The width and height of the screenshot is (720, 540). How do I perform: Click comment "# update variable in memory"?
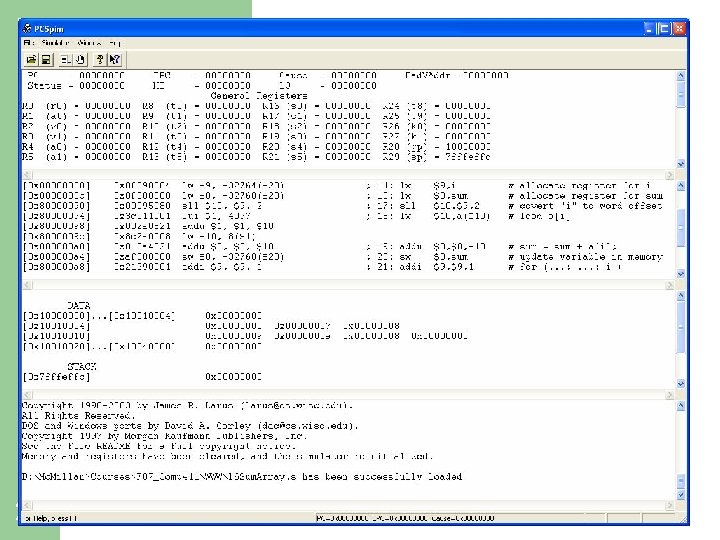point(585,257)
